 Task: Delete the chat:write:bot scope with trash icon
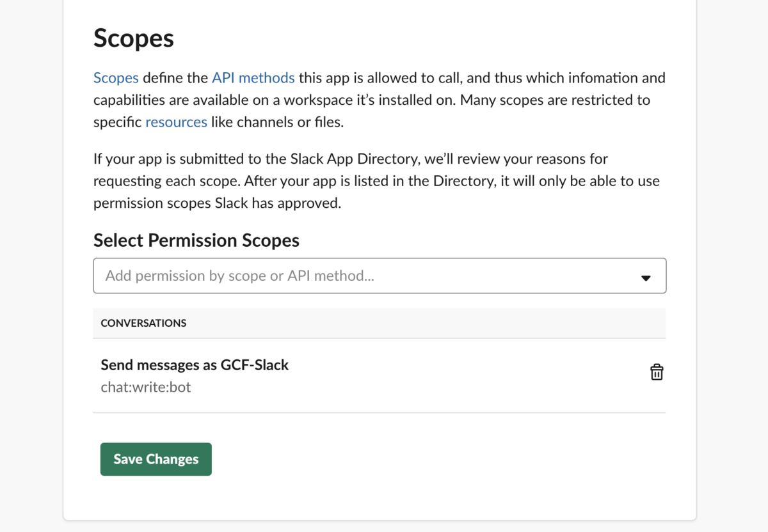(x=657, y=372)
